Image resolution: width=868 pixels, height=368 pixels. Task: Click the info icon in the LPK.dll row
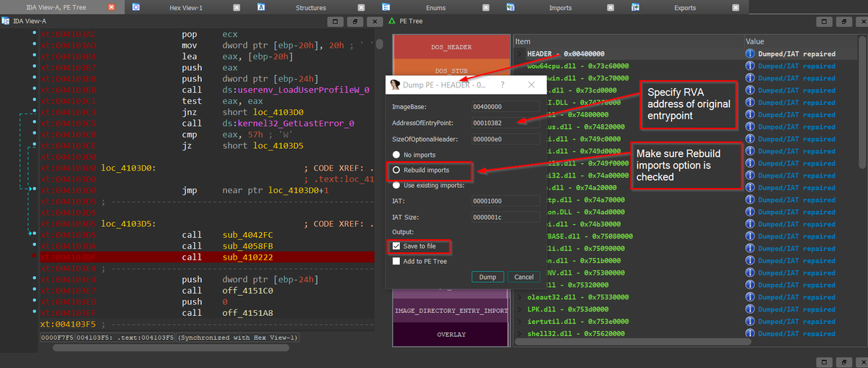click(751, 309)
